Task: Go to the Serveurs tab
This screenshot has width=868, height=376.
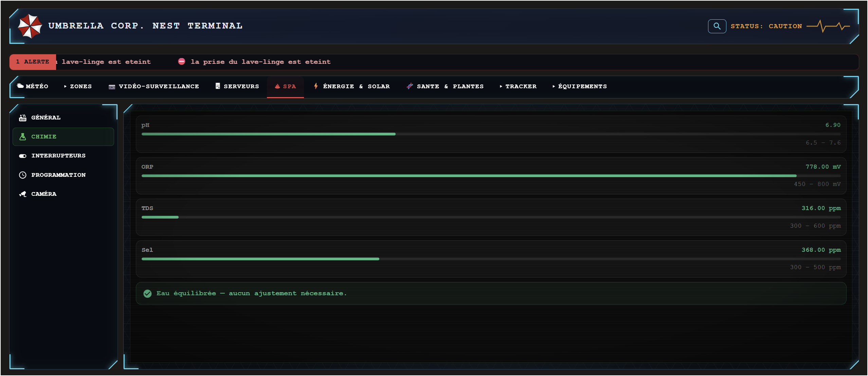Action: (x=237, y=86)
